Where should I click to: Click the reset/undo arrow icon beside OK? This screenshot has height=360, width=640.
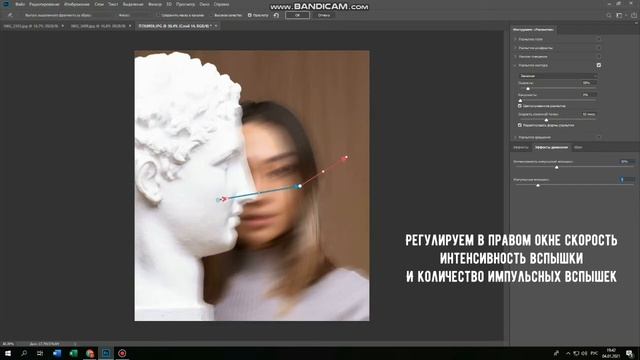(x=276, y=15)
